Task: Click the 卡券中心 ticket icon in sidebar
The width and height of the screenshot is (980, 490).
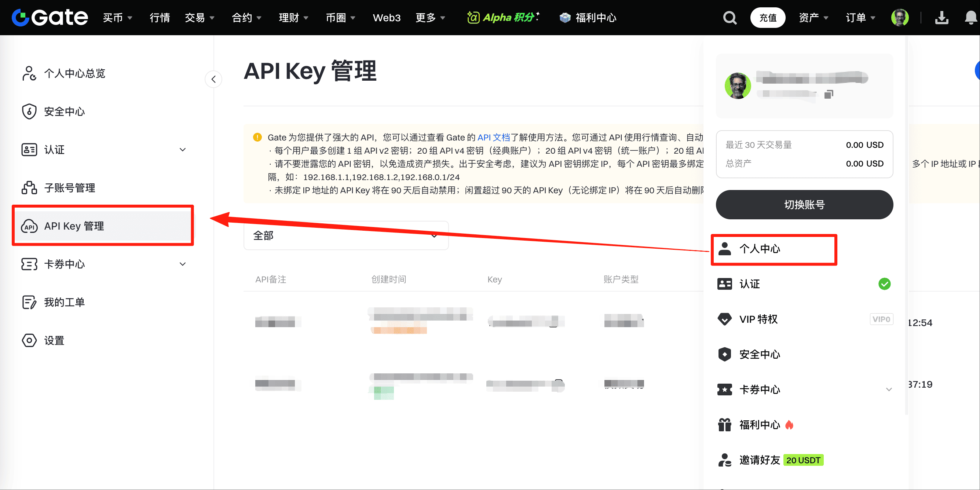Action: [29, 264]
